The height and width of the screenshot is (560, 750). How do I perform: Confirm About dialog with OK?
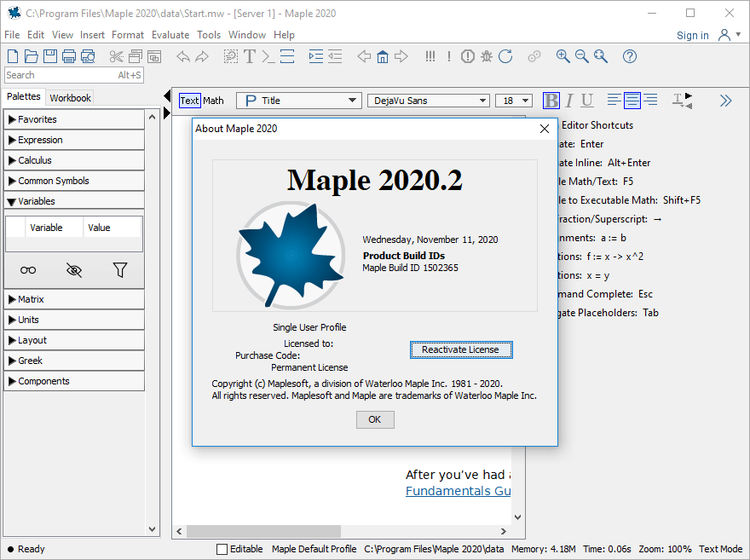pyautogui.click(x=375, y=419)
